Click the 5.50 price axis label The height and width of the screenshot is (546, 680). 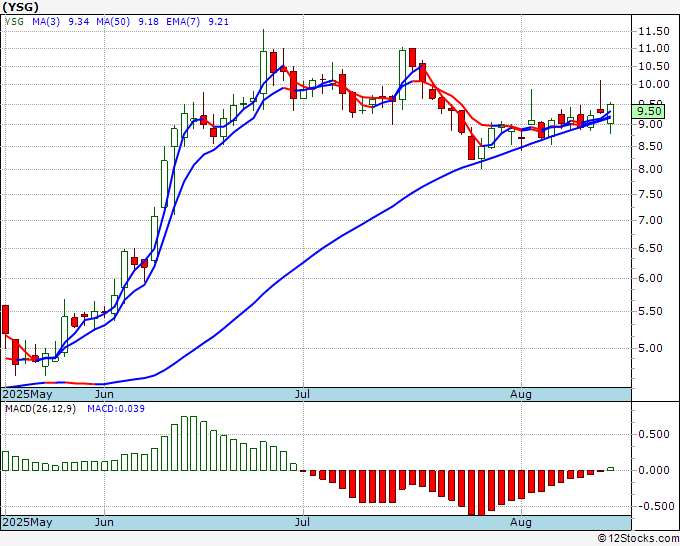coord(651,311)
